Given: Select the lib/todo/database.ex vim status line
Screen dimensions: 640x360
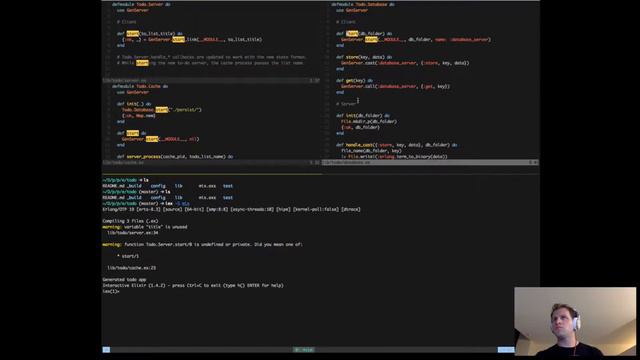Looking at the screenshot, I should tap(431, 162).
